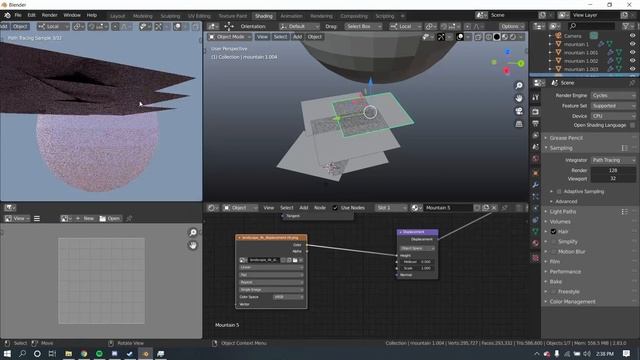Open the Window menu

72,15
